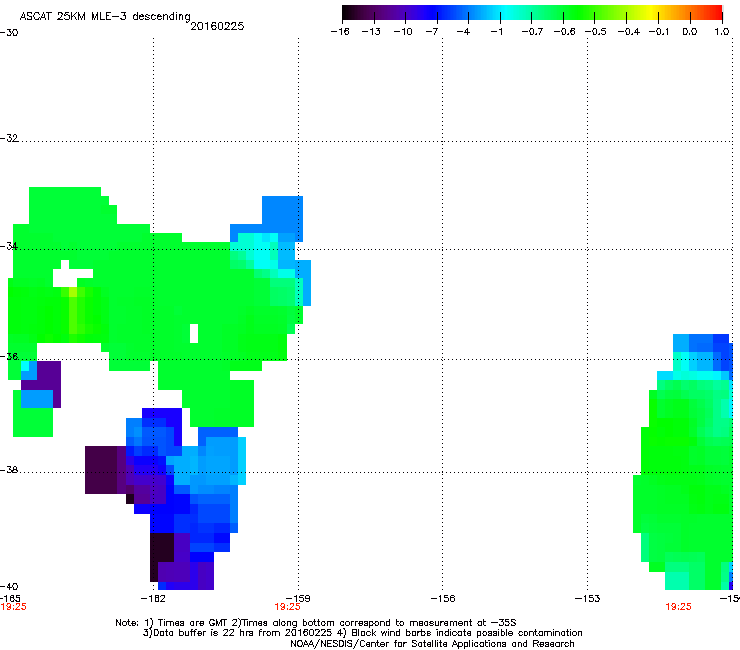The width and height of the screenshot is (740, 650).
Task: Click the black end of the color bar
Action: pyautogui.click(x=348, y=13)
